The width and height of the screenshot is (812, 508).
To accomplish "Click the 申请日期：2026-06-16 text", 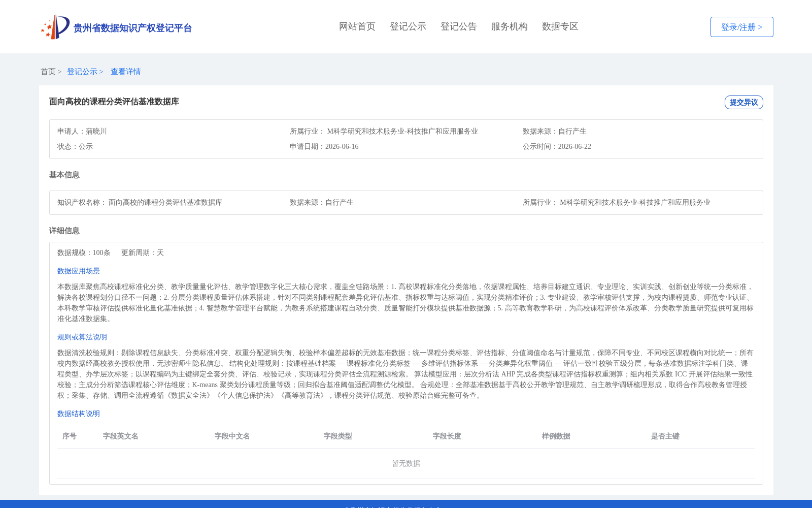I will click(x=324, y=146).
